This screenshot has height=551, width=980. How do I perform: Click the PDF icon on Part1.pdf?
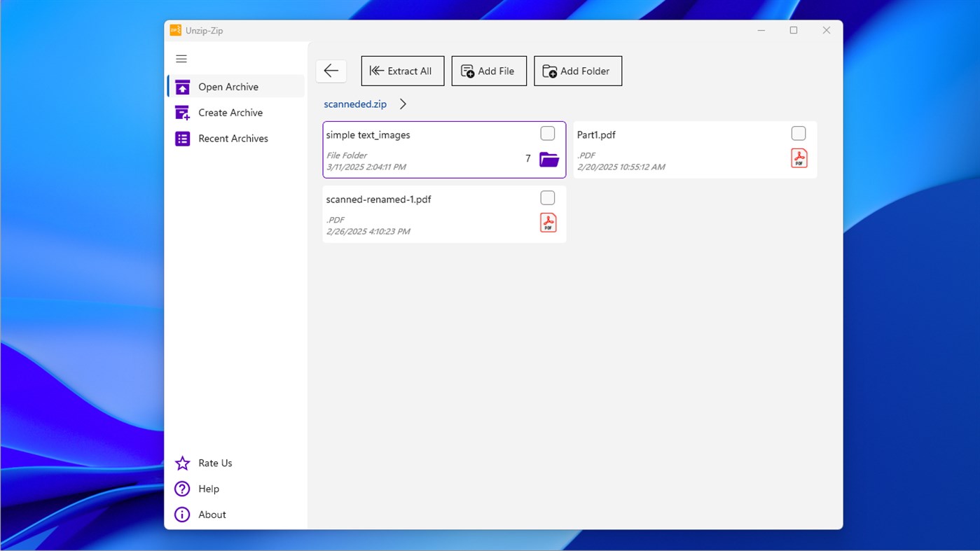(x=799, y=158)
